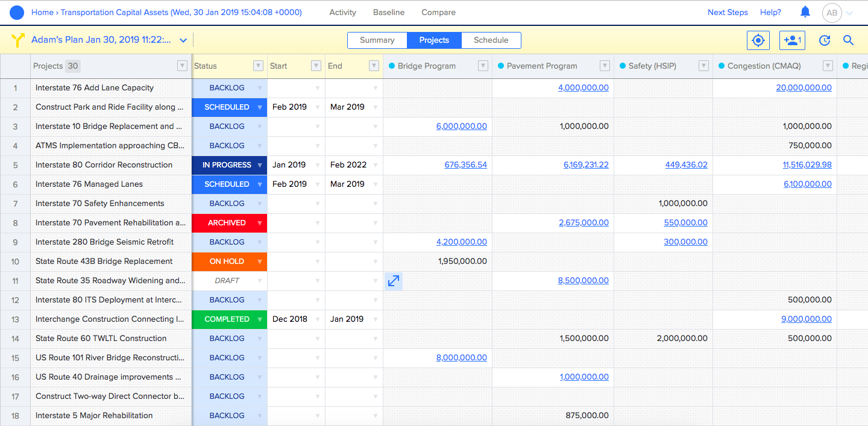Open the Bridge Program column dropdown
Image resolution: width=868 pixels, height=426 pixels.
(483, 66)
